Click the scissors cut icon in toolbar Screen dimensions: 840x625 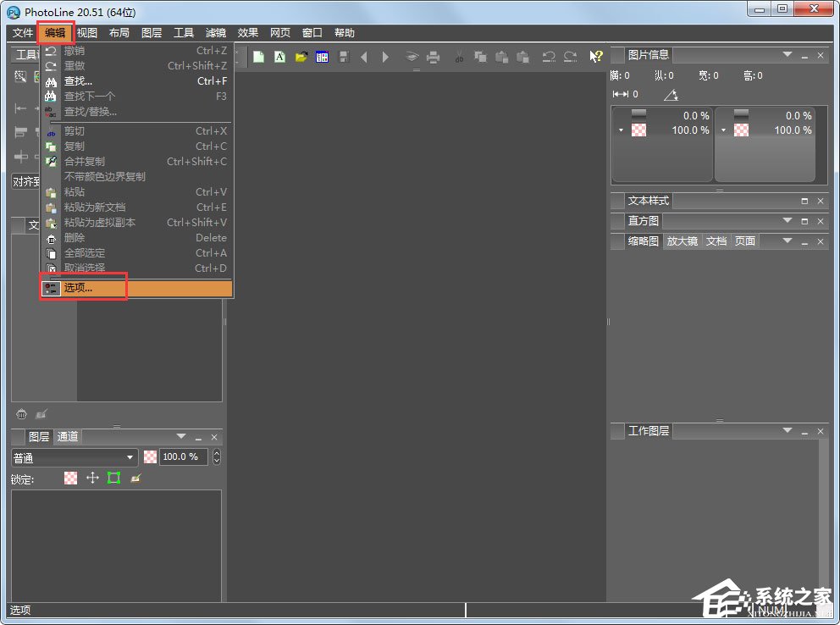pyautogui.click(x=459, y=57)
